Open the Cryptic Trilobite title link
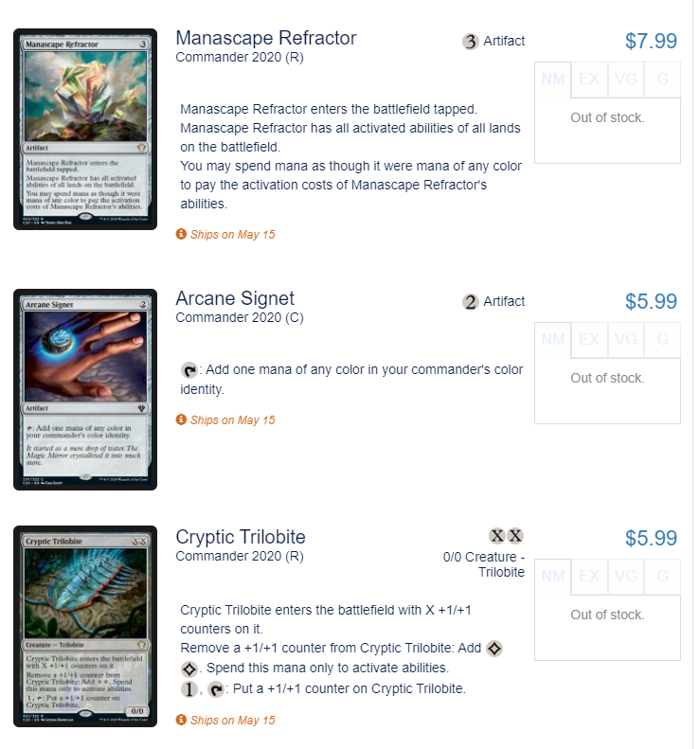This screenshot has width=700, height=749. coord(241,538)
